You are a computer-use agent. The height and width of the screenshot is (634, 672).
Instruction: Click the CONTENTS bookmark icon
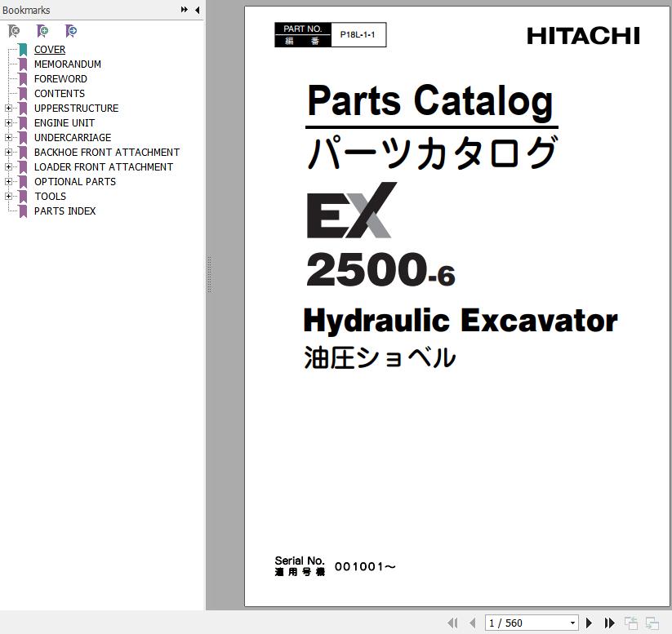pyautogui.click(x=23, y=93)
